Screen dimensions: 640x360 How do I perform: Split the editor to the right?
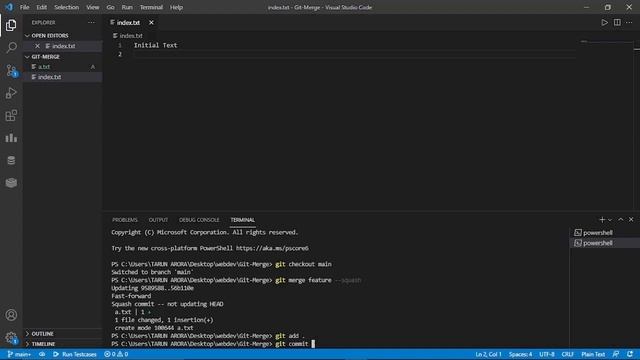(617, 22)
